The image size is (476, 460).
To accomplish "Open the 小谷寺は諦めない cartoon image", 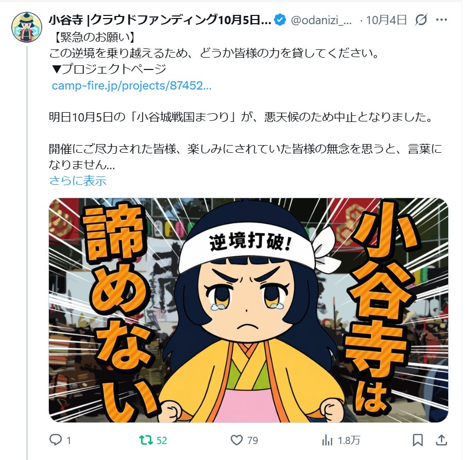I will pyautogui.click(x=249, y=310).
